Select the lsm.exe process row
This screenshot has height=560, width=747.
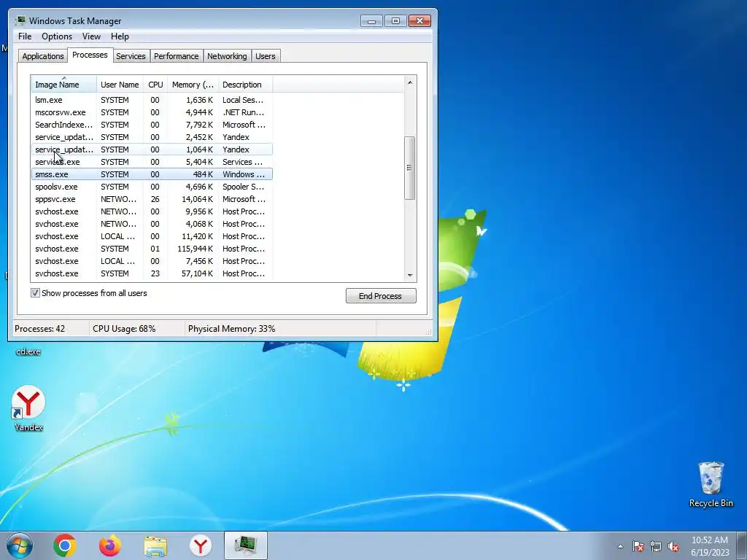pos(152,100)
